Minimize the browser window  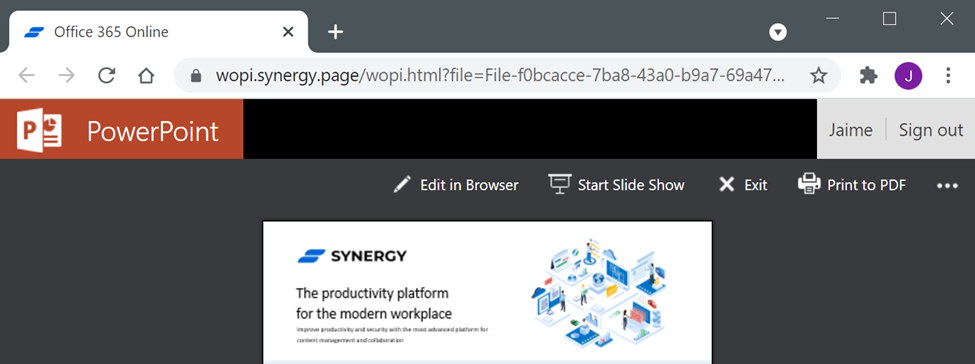[833, 19]
